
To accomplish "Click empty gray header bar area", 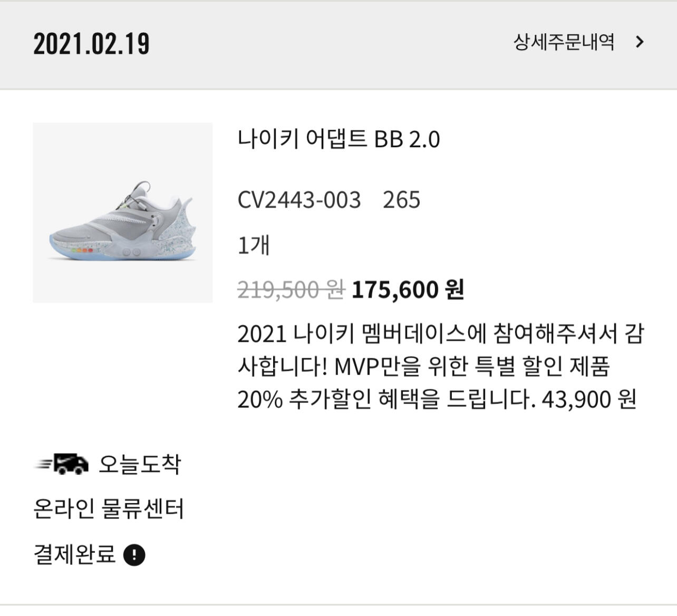I will pyautogui.click(x=327, y=45).
